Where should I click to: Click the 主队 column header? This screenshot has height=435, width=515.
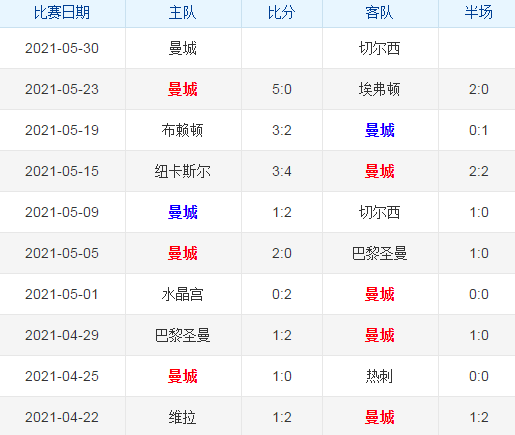182,13
